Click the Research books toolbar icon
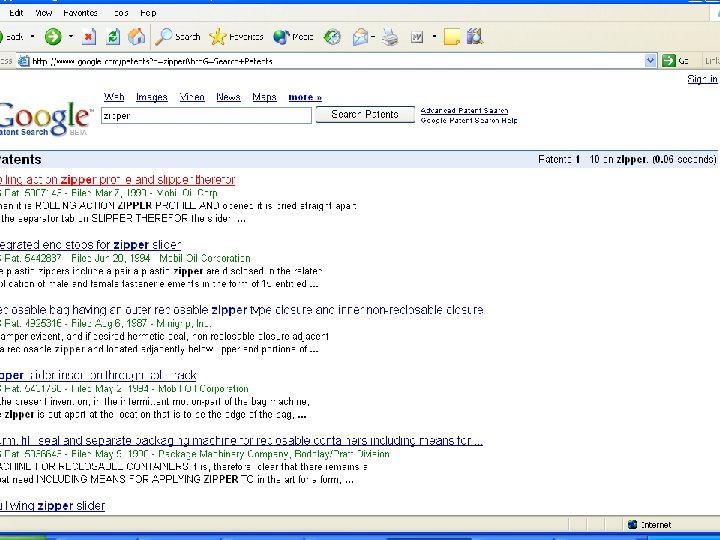 475,36
